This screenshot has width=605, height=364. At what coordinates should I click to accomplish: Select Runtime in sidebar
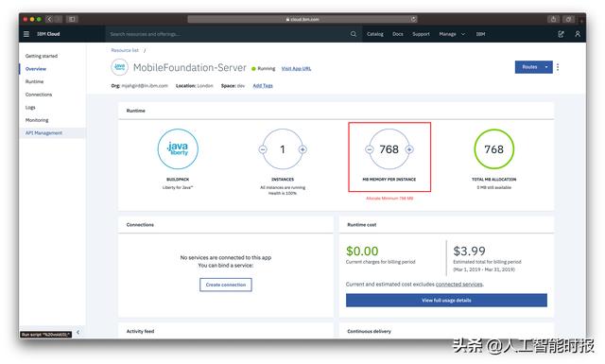(x=34, y=81)
